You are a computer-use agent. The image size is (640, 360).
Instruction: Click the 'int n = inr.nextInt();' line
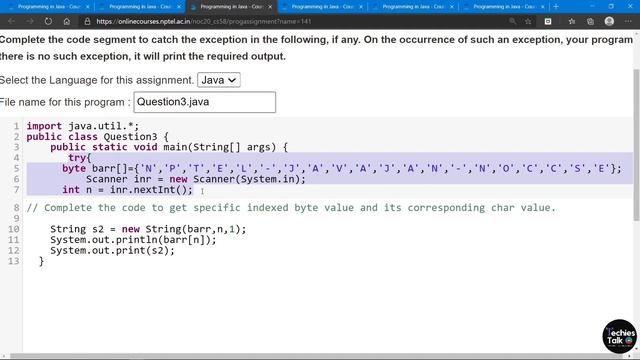pos(127,190)
